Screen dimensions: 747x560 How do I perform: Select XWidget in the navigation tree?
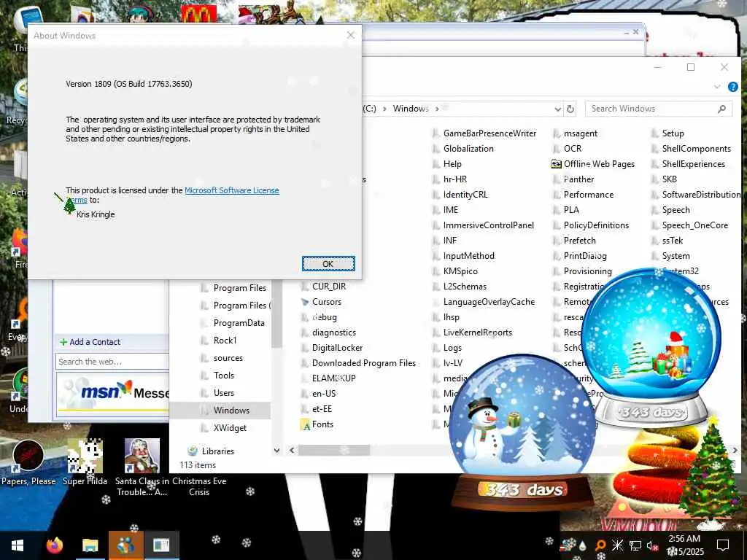[230, 428]
